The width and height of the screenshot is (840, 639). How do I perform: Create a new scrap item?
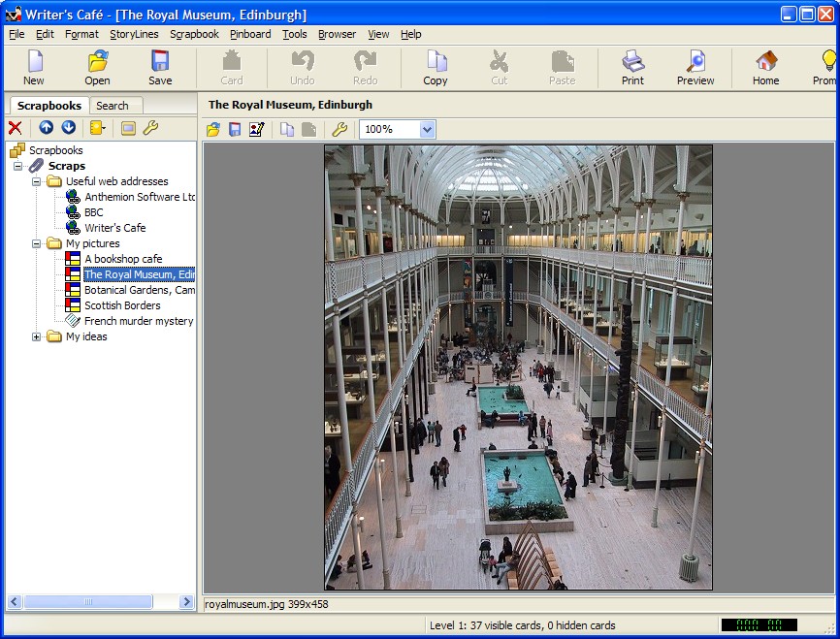click(x=95, y=127)
